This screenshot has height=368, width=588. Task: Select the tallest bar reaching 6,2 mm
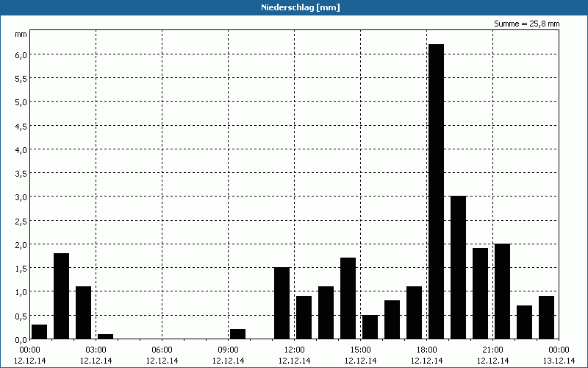click(x=436, y=191)
